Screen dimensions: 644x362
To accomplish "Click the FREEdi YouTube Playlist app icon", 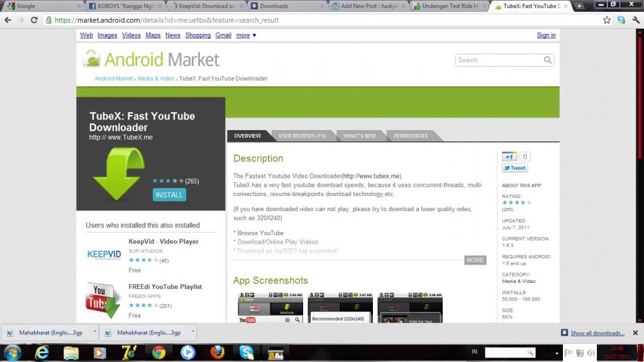I will 104,300.
